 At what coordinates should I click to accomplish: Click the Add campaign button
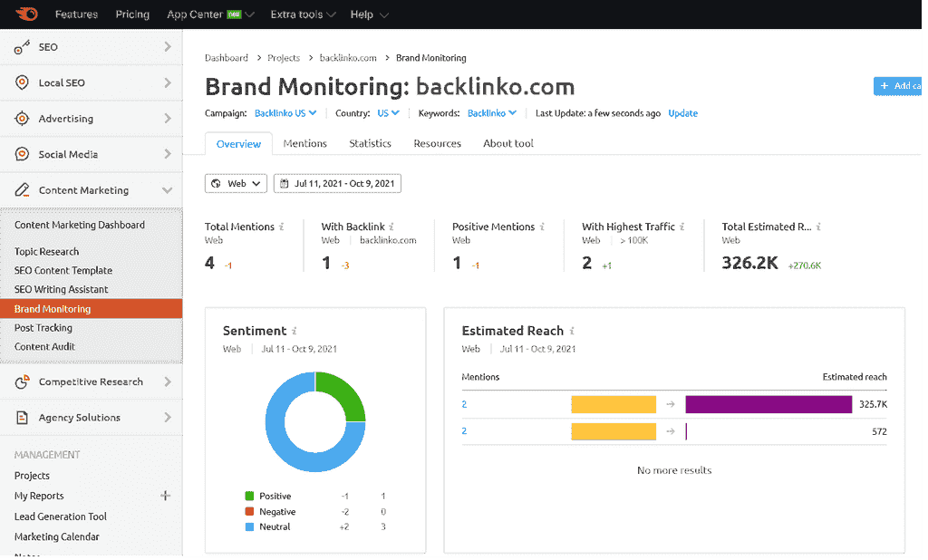click(x=897, y=86)
